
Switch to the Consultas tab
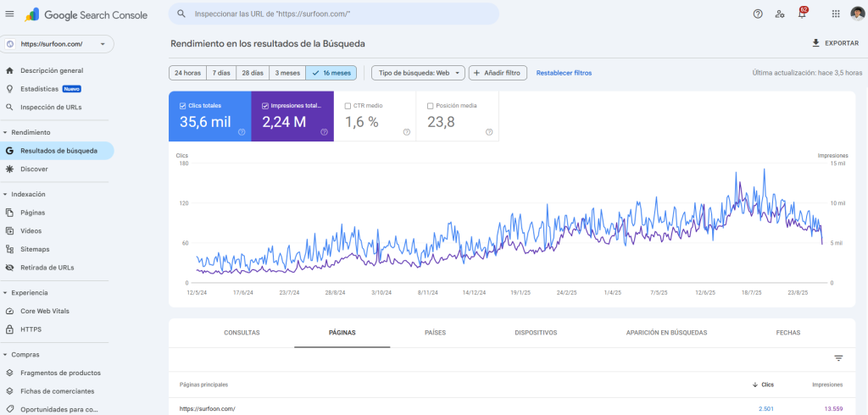click(242, 333)
